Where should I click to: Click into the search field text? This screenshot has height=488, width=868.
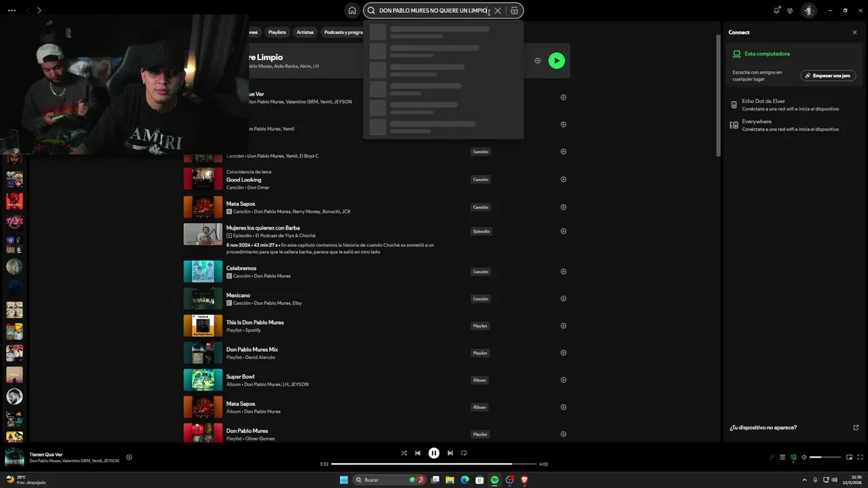pos(433,11)
